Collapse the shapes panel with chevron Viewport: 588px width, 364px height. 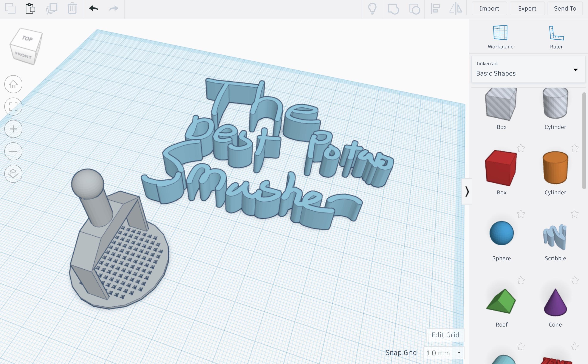[x=467, y=192]
